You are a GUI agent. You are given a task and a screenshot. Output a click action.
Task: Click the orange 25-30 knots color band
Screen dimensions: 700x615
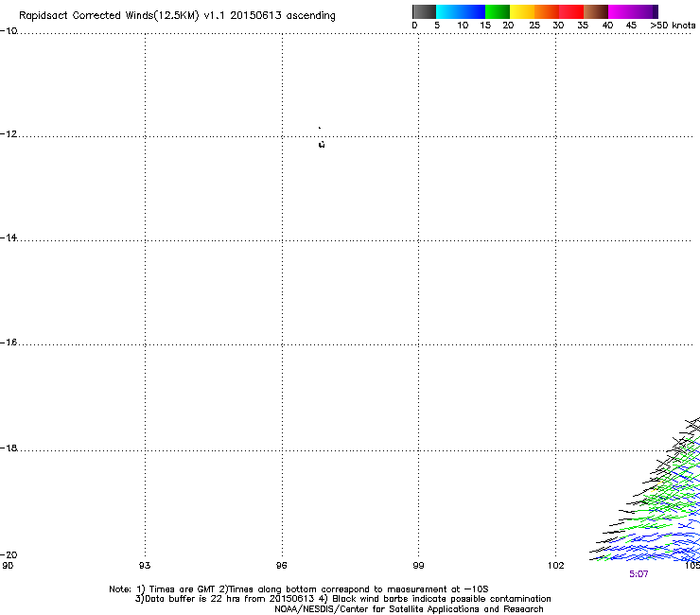pyautogui.click(x=547, y=11)
